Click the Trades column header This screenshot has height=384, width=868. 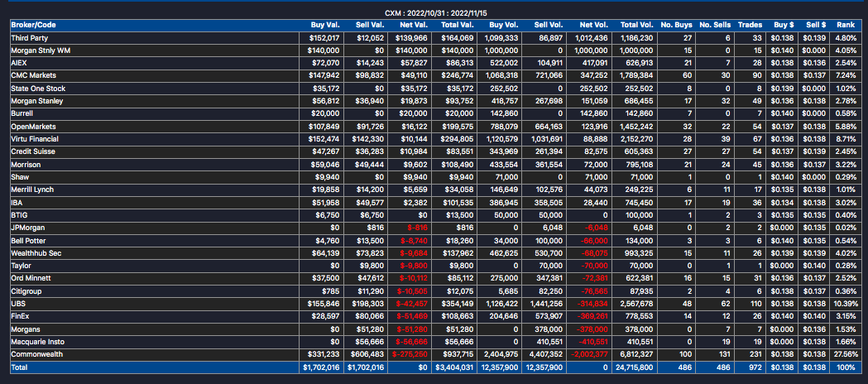pos(751,25)
